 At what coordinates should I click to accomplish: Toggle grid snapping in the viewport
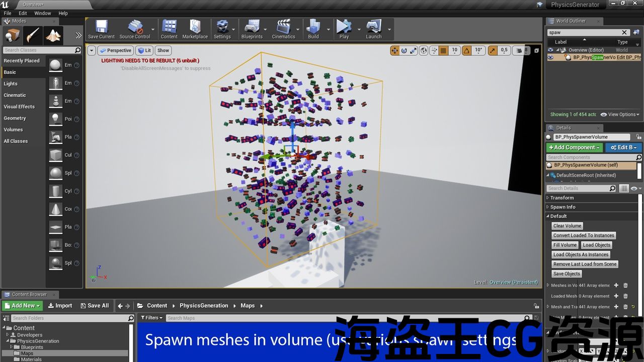pyautogui.click(x=443, y=50)
